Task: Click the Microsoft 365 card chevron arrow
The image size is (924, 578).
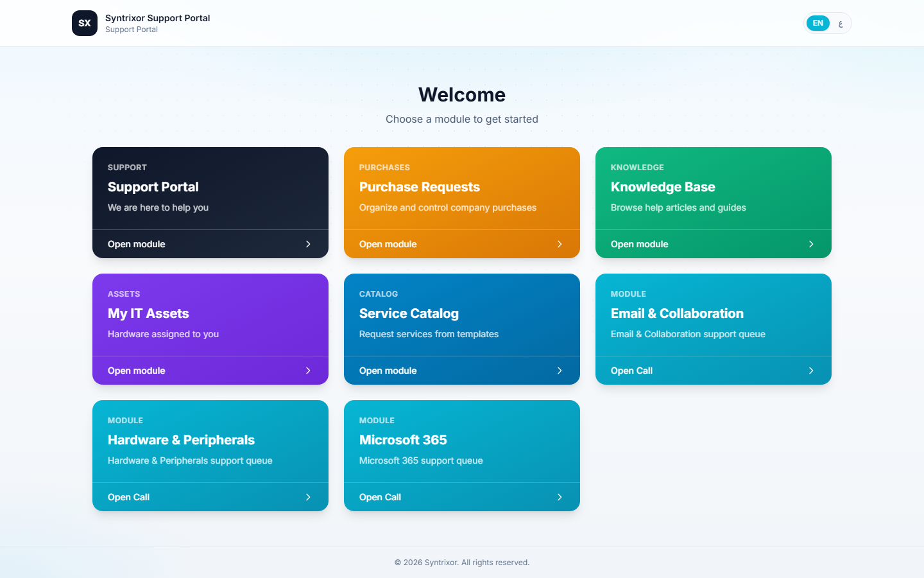Action: click(560, 497)
